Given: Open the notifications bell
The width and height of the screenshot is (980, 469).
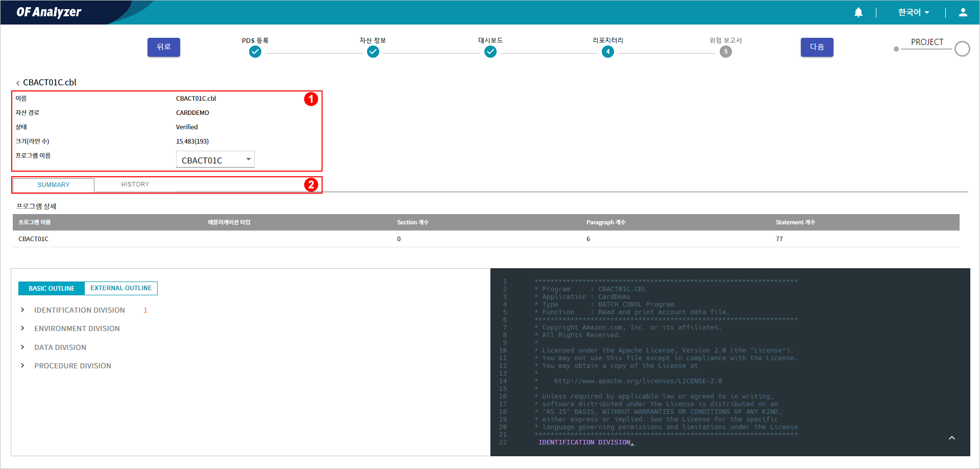Looking at the screenshot, I should 859,12.
